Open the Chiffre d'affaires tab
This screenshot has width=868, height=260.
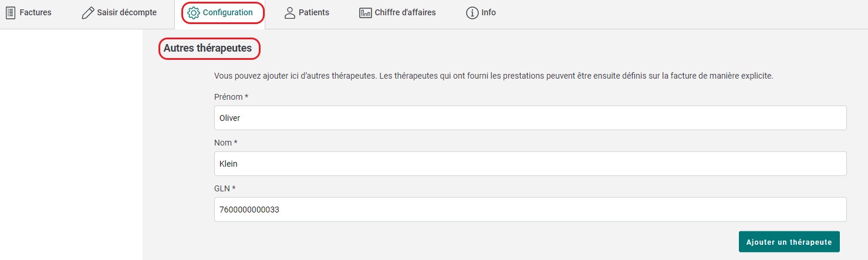pos(397,12)
